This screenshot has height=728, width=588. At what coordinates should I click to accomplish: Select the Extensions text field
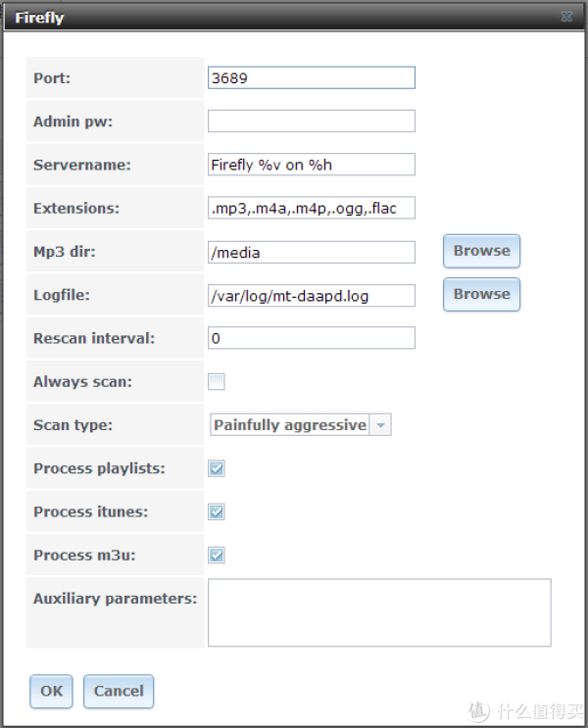pos(311,208)
